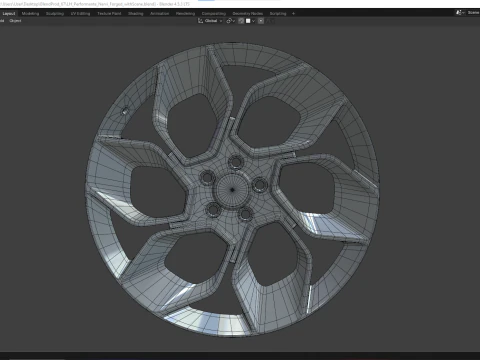
Task: Toggle proportional editing in header
Action: click(x=261, y=21)
